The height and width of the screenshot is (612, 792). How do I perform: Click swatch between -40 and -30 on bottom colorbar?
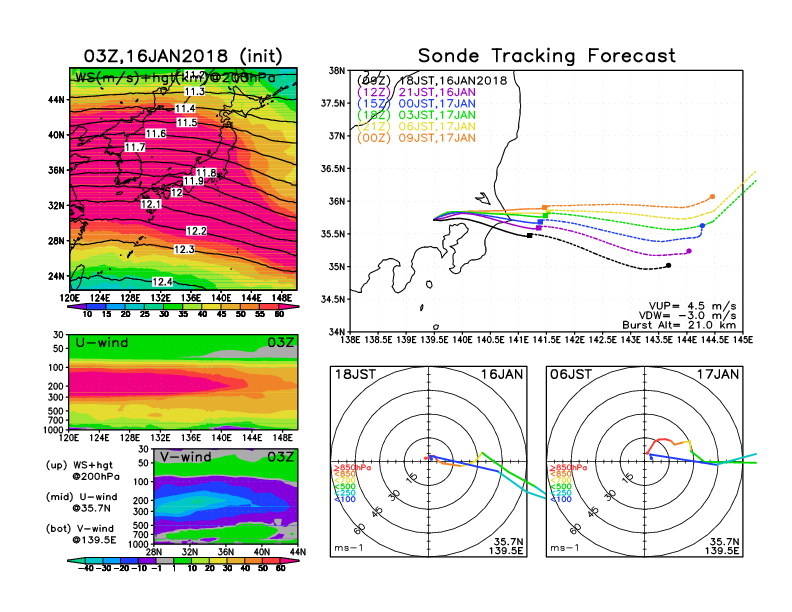93,560
